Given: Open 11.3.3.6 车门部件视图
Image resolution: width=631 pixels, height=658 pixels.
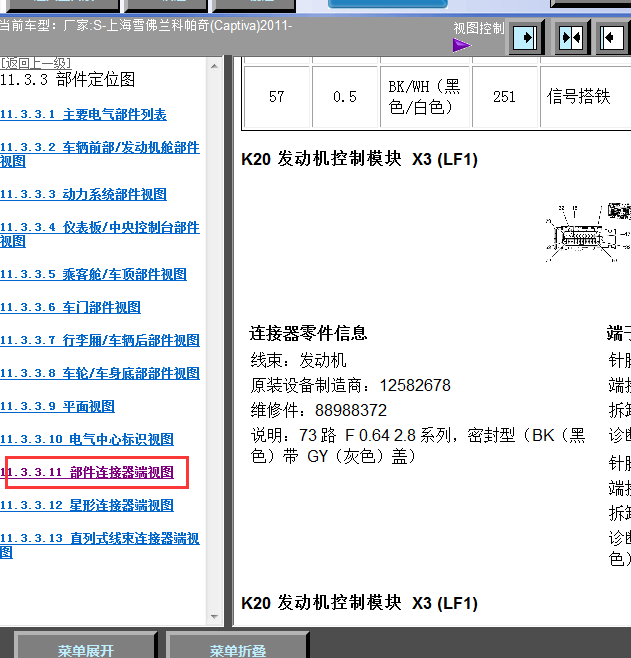Looking at the screenshot, I should pyautogui.click(x=70, y=308).
